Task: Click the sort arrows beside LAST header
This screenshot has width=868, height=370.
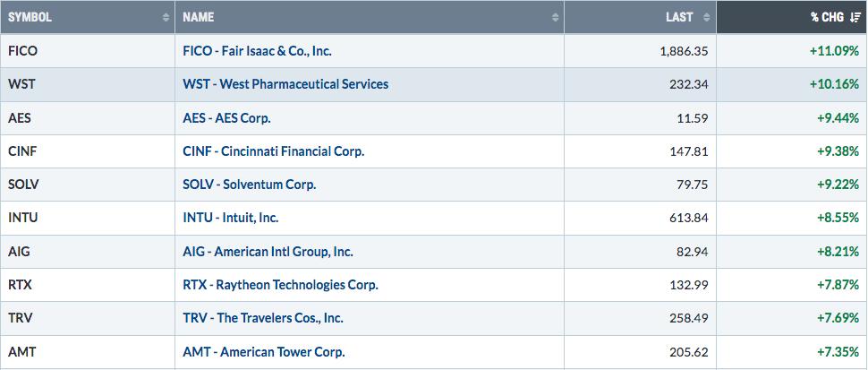Action: pyautogui.click(x=706, y=17)
